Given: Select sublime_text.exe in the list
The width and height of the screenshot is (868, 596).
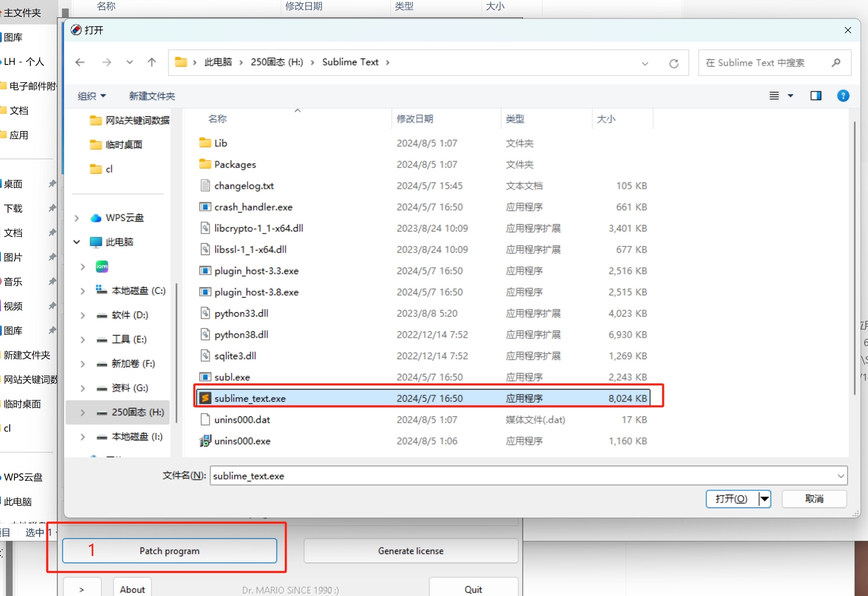Looking at the screenshot, I should point(423,398).
